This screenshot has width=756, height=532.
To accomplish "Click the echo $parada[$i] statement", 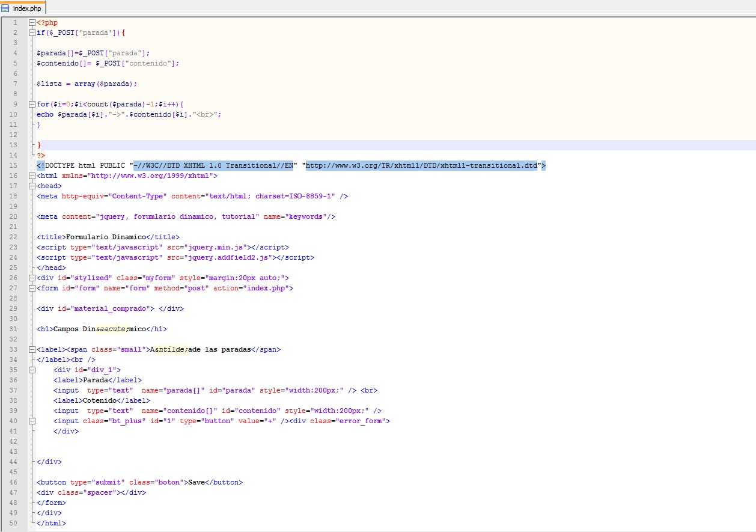I will point(129,114).
